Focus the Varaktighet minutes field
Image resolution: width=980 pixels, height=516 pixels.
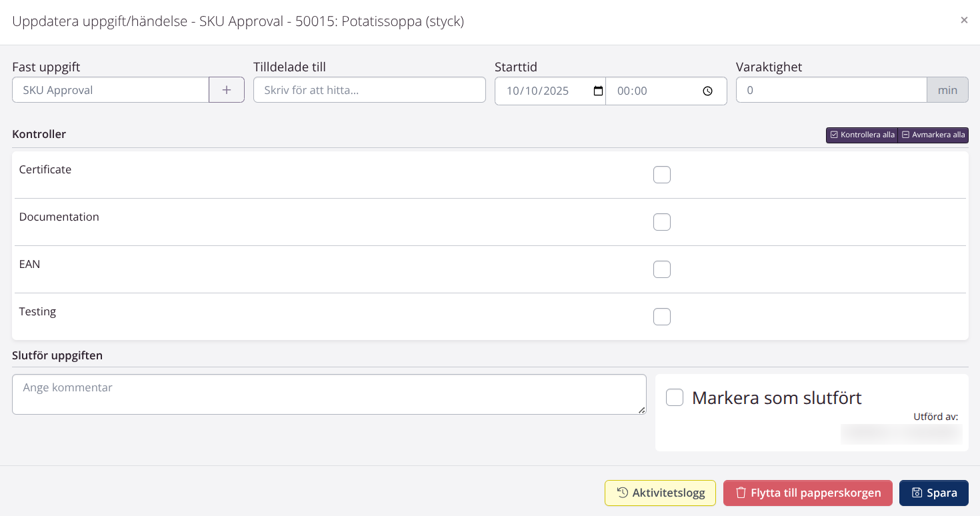831,90
